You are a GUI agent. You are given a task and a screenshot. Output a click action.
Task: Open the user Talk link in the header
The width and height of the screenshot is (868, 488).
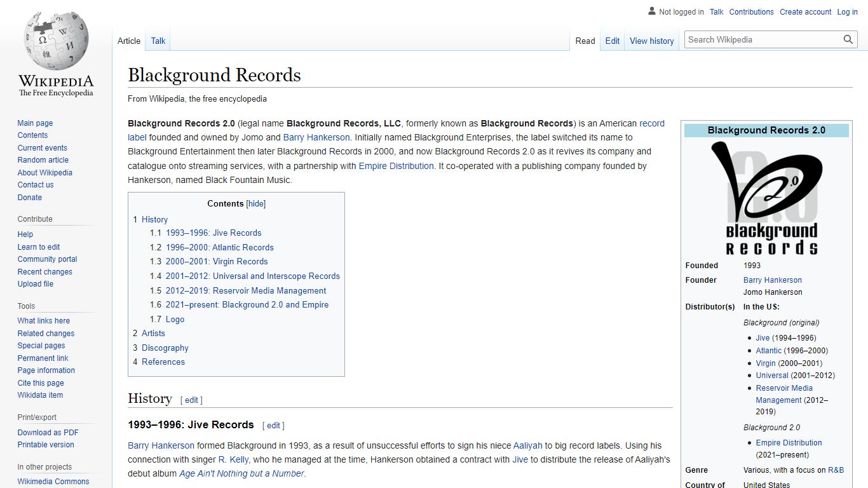tap(717, 12)
